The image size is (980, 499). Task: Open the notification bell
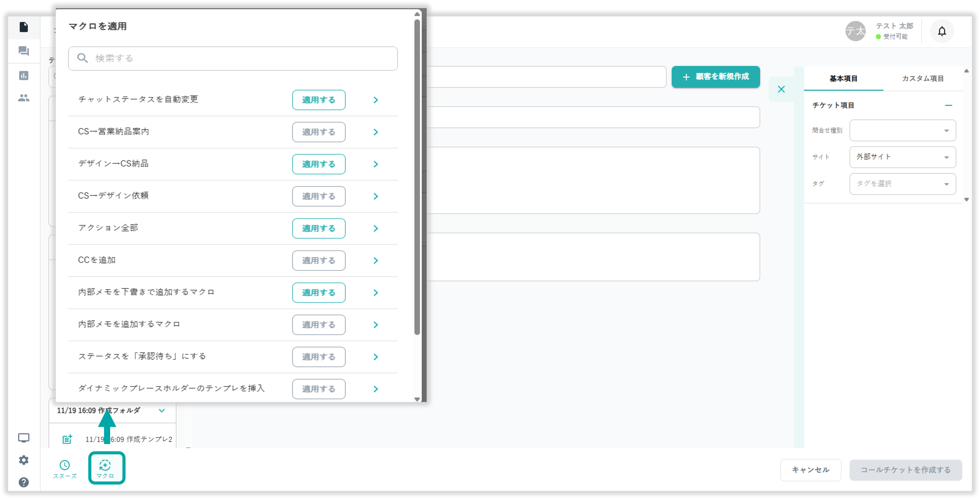942,31
